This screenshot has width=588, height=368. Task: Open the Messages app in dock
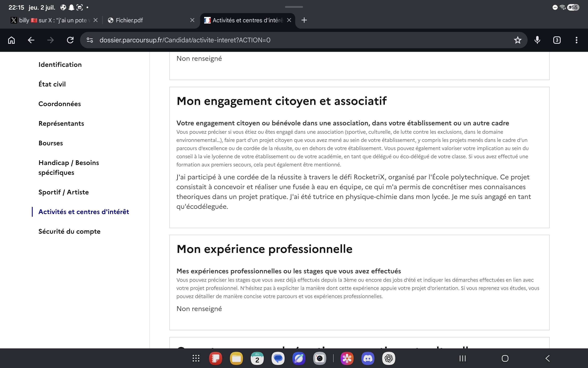278,358
